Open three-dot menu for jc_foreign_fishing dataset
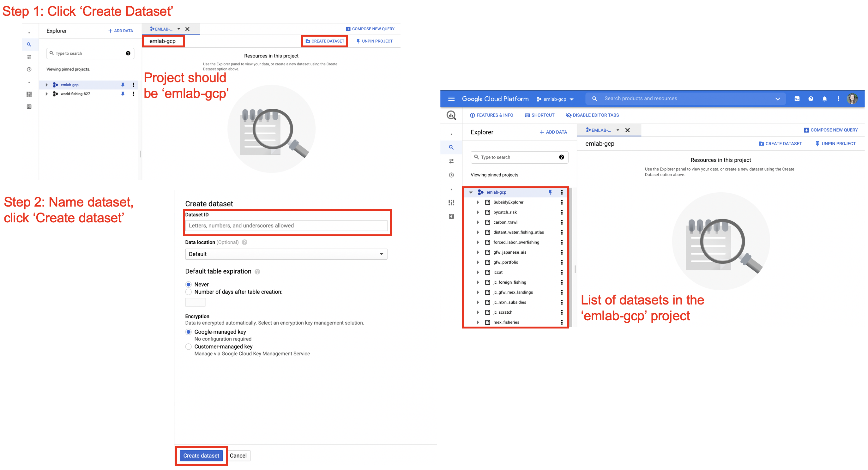 (562, 282)
